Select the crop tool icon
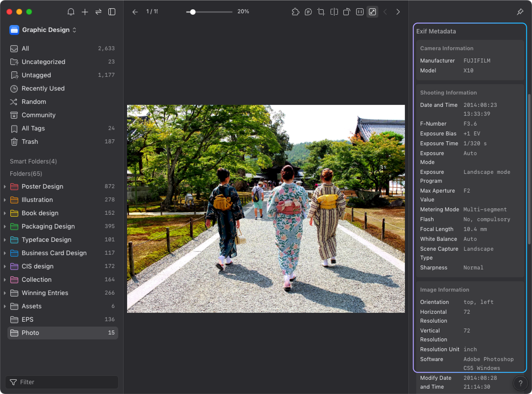This screenshot has height=394, width=532. pyautogui.click(x=321, y=12)
